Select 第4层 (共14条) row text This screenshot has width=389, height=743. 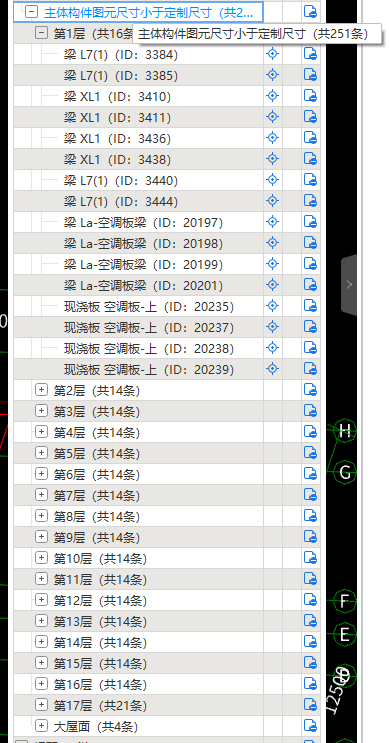(x=97, y=432)
